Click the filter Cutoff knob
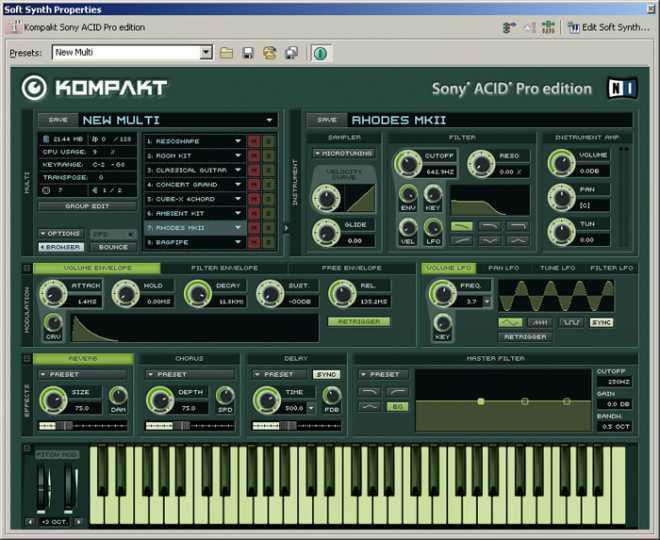This screenshot has width=660, height=540. [x=407, y=163]
